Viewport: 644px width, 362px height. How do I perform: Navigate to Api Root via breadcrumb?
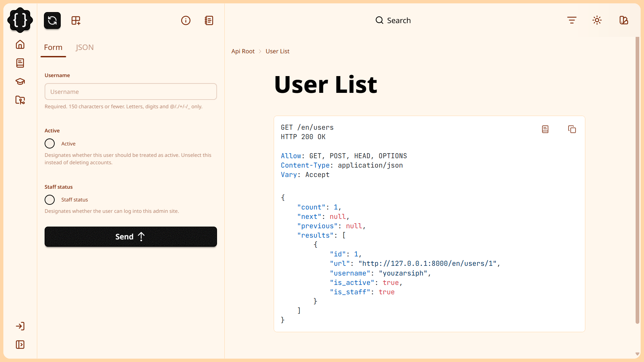pyautogui.click(x=243, y=51)
